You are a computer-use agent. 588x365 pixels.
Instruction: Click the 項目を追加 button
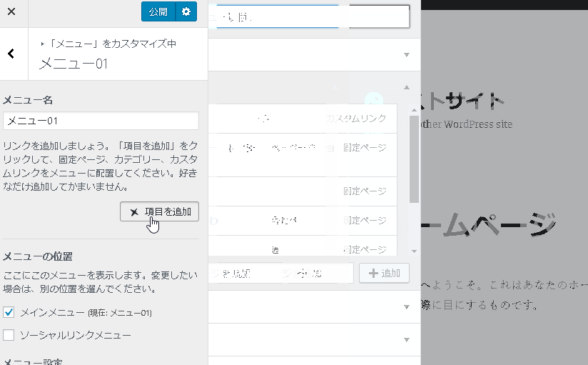[x=159, y=211]
